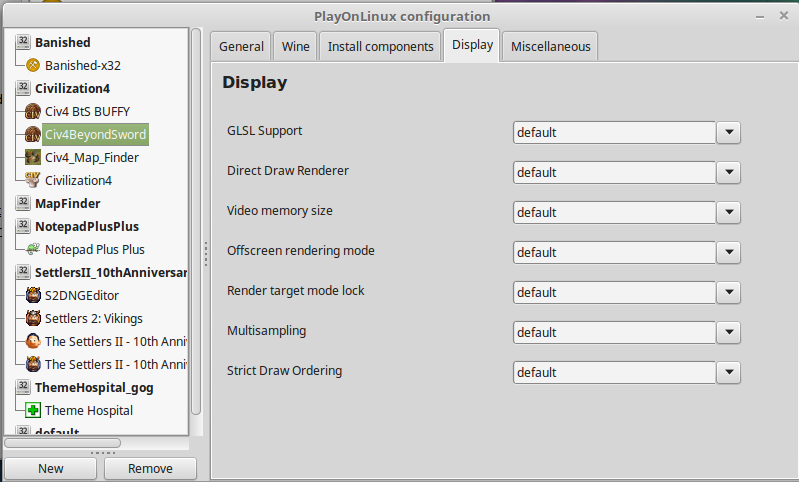This screenshot has height=482, width=799.
Task: Select the Notepad Plus Plus shortcut
Action: pyautogui.click(x=95, y=249)
